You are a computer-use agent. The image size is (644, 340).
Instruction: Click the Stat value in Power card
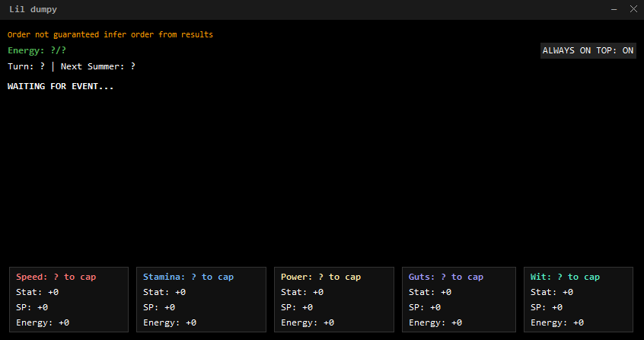click(x=302, y=292)
